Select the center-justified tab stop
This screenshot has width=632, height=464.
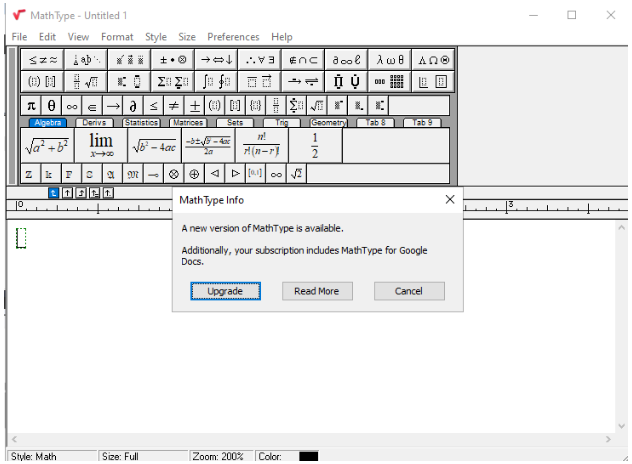click(68, 193)
